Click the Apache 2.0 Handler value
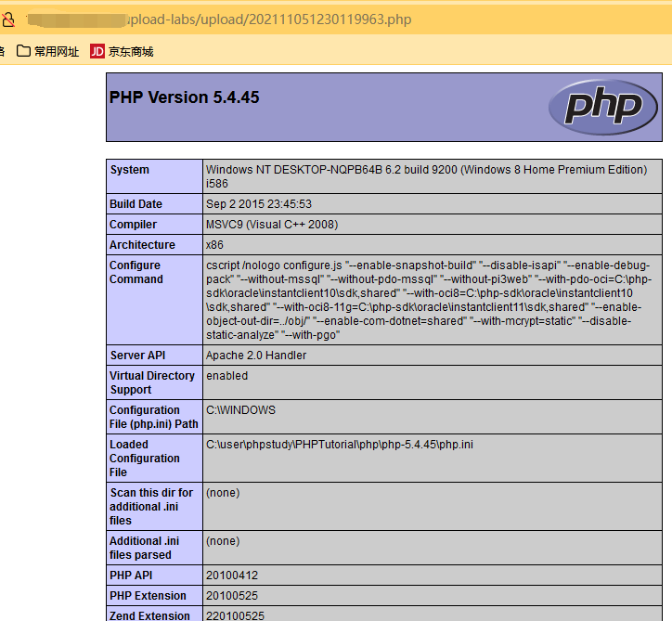Viewport: 672px width, 621px height. coord(256,356)
